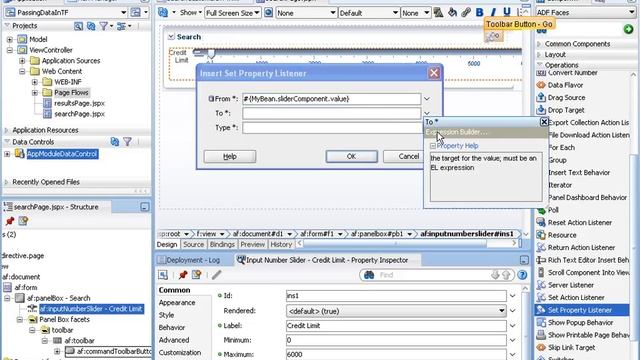Click the pin icon in Structure panel

point(10,221)
